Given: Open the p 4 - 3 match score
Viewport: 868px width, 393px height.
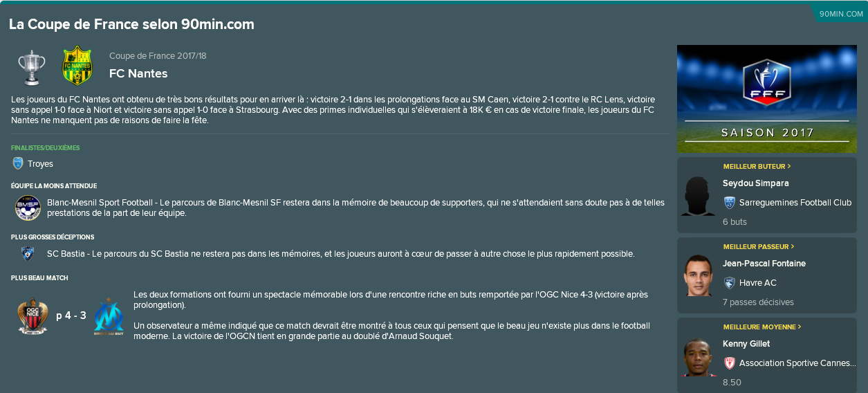Looking at the screenshot, I should 71,316.
